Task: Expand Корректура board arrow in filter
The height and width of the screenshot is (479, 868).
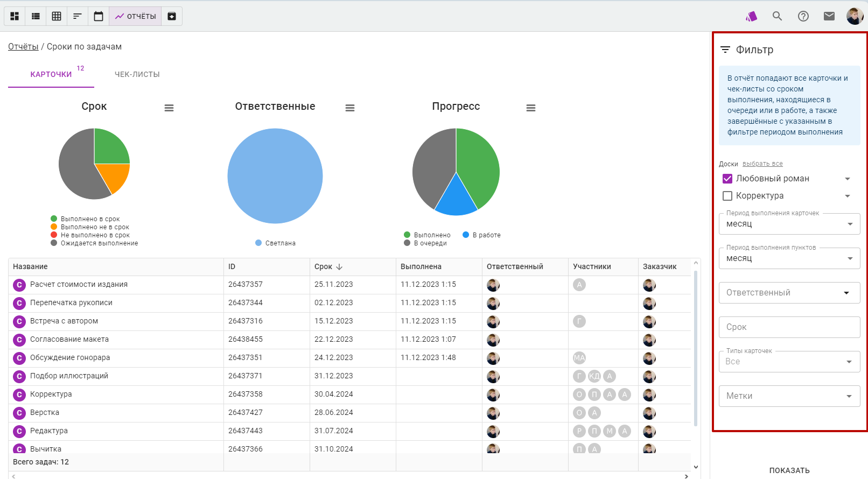Action: tap(848, 196)
